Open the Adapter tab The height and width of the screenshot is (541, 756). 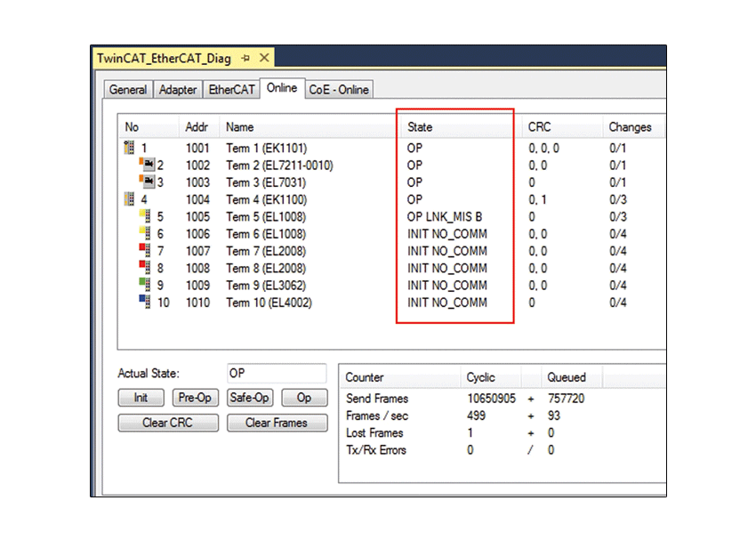[178, 90]
